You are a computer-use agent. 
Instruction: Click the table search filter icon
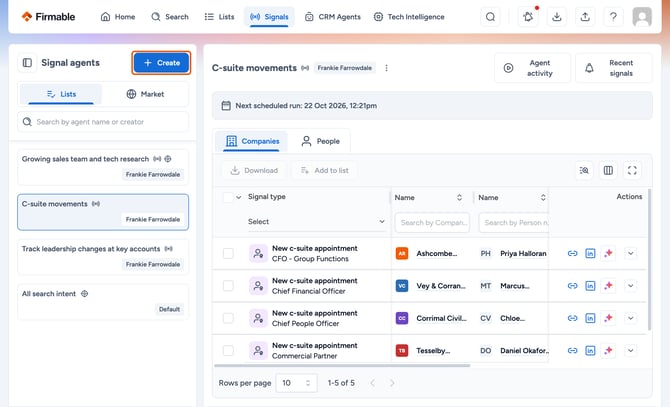pos(584,170)
